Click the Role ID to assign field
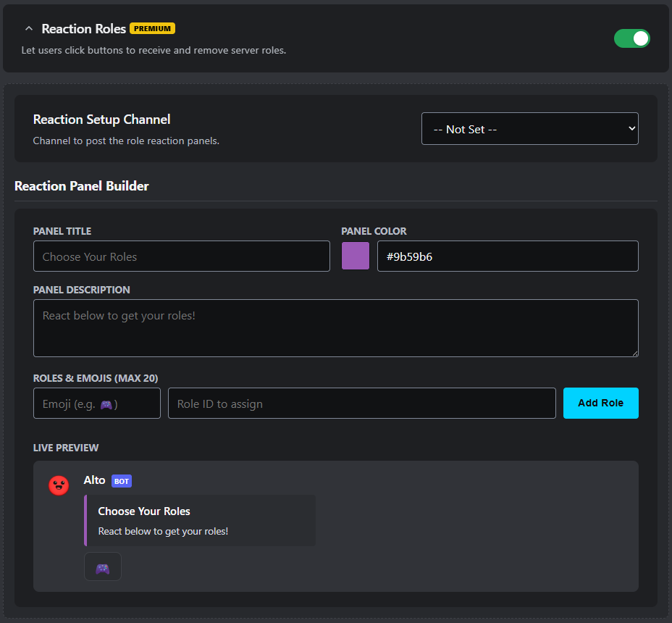Image resolution: width=672 pixels, height=623 pixels. tap(362, 403)
